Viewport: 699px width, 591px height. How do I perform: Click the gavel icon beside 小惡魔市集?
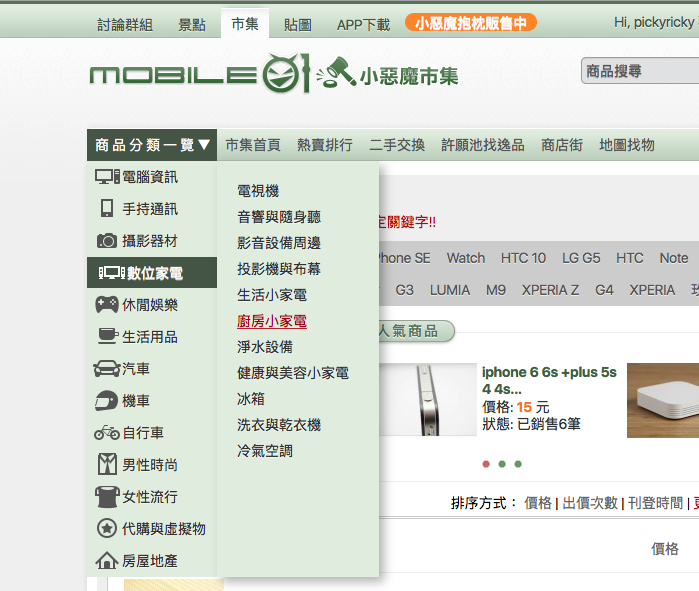coord(337,72)
